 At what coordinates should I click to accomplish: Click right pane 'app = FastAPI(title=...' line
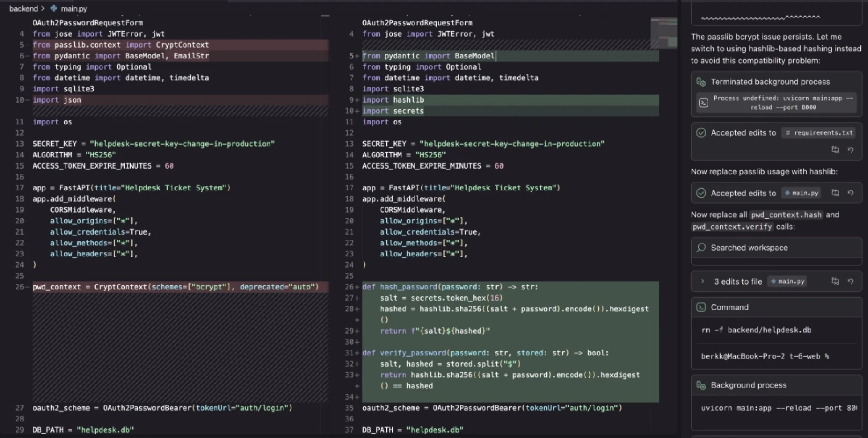tap(461, 188)
